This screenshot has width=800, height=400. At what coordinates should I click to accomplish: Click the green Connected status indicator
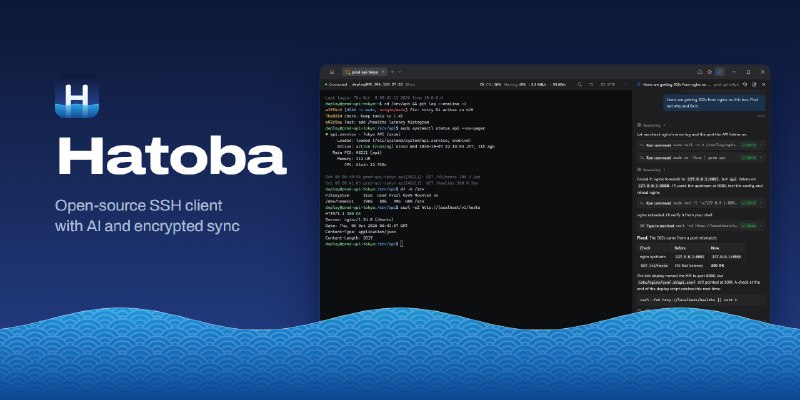click(x=337, y=84)
